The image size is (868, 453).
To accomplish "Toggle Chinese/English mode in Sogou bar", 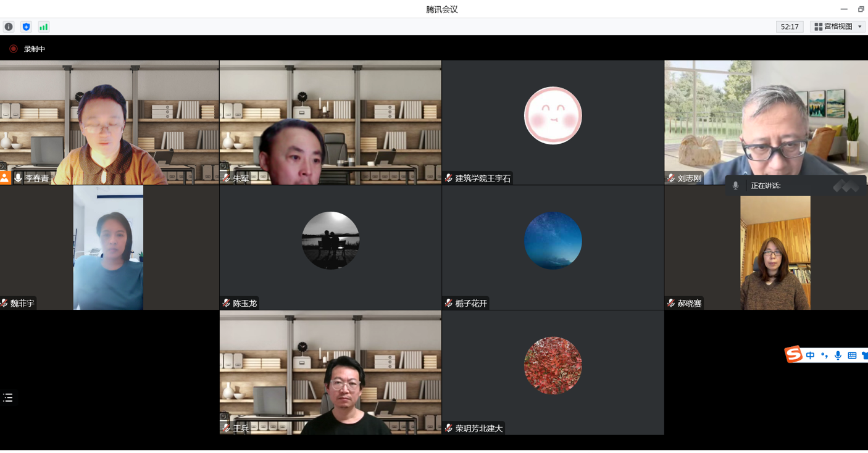I will pyautogui.click(x=810, y=355).
